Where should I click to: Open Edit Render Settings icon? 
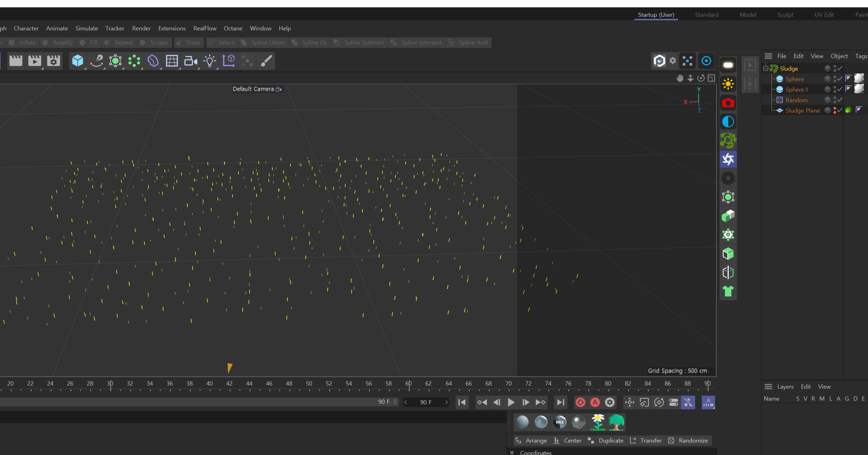click(x=53, y=61)
